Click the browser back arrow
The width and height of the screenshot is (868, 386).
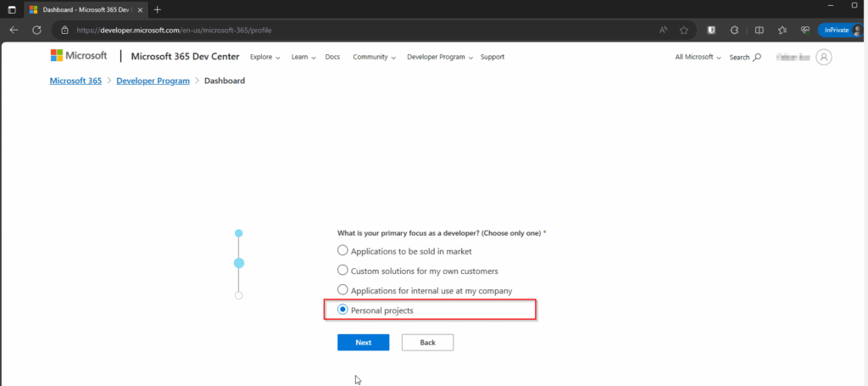14,30
